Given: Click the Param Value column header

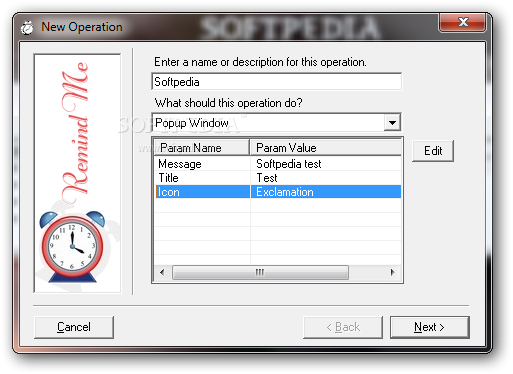Looking at the screenshot, I should [x=326, y=148].
